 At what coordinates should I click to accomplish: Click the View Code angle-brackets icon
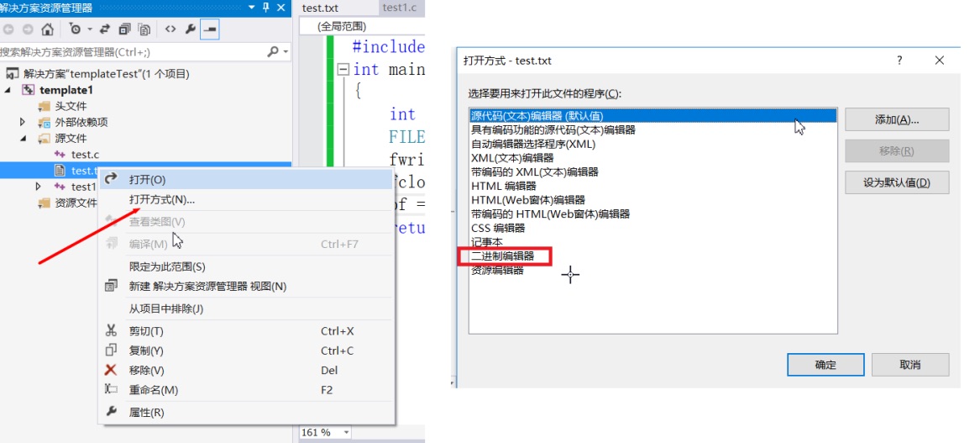170,29
